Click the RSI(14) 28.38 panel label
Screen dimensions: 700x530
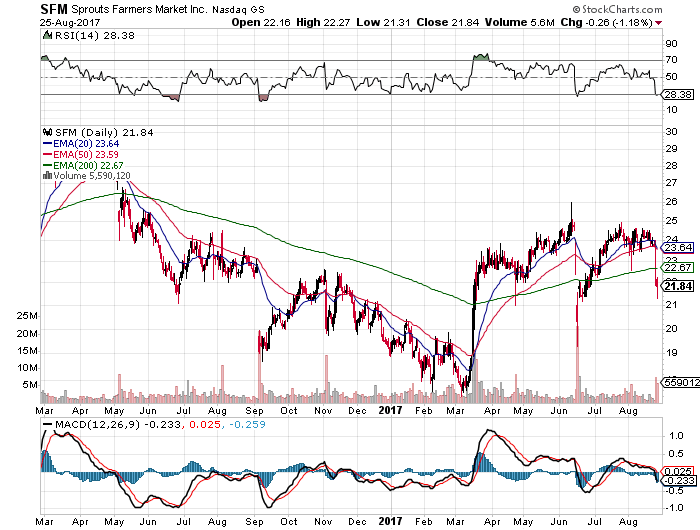pos(94,36)
